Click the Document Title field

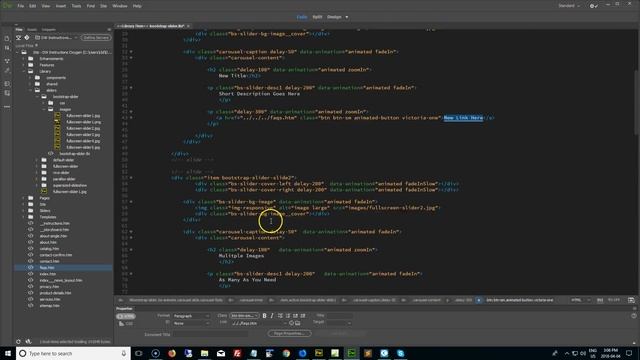[210, 334]
